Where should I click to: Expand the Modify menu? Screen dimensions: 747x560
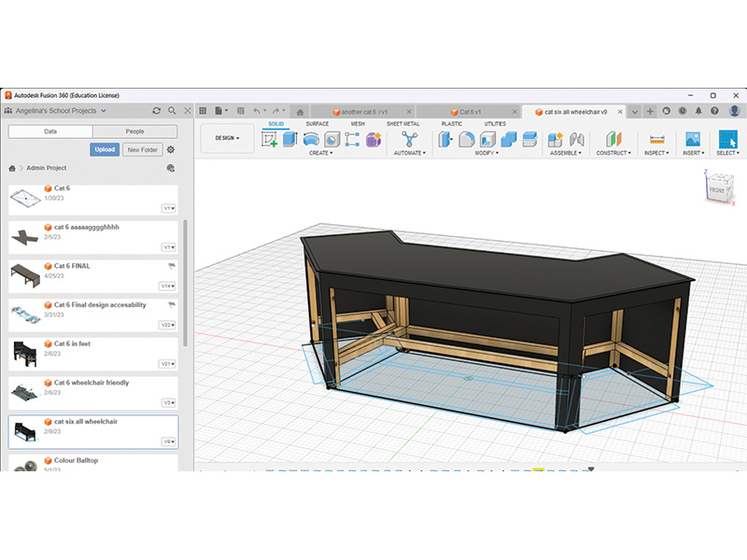[x=485, y=153]
